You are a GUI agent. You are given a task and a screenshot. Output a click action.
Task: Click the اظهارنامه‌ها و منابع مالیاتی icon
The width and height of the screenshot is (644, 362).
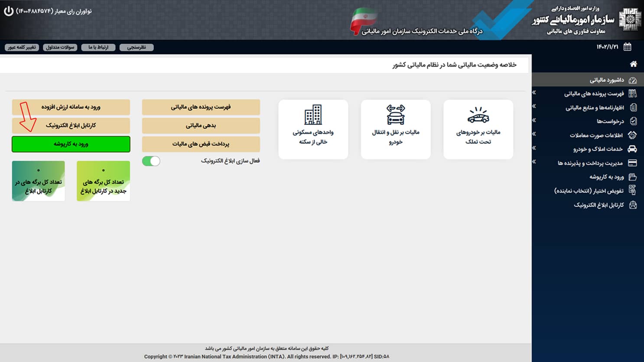(633, 107)
